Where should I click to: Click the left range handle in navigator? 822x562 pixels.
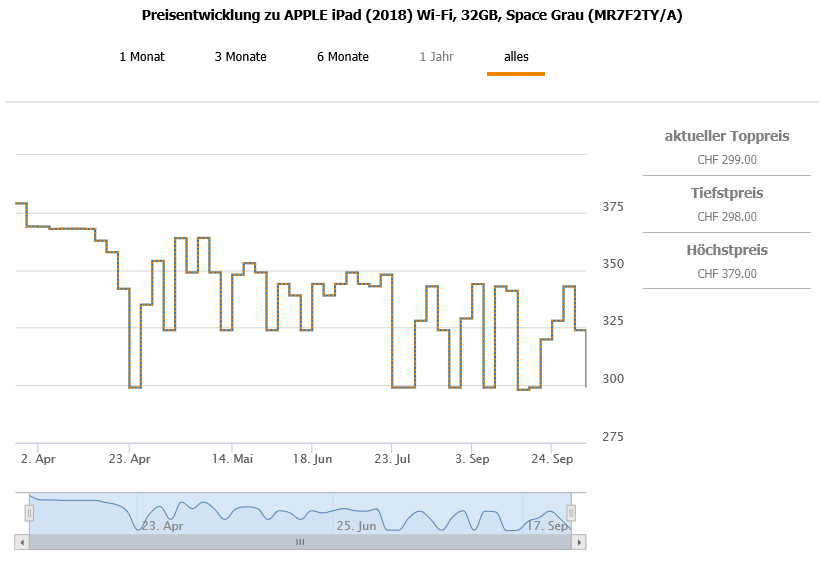click(x=29, y=513)
